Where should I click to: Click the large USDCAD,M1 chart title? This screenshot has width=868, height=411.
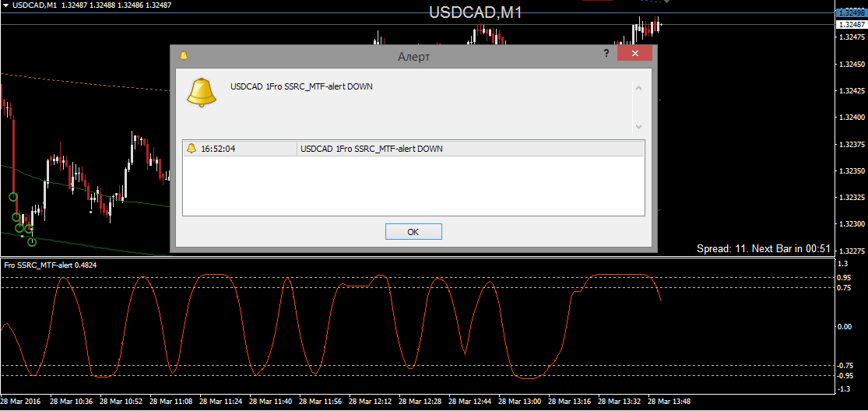(x=476, y=13)
